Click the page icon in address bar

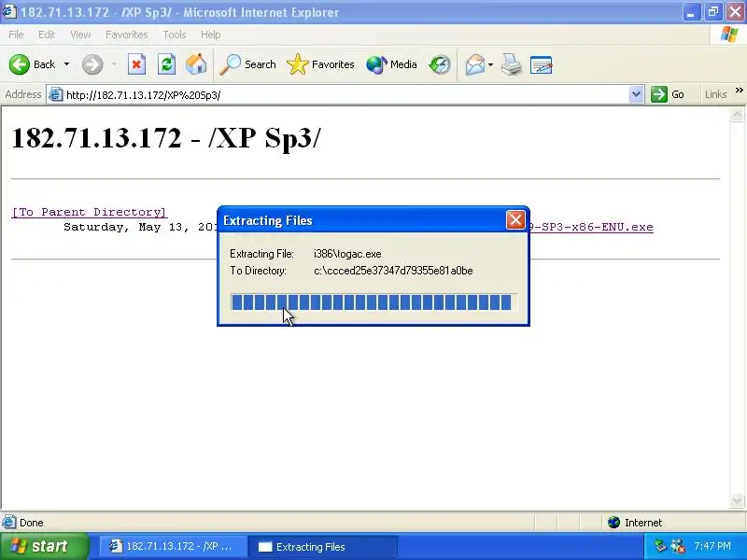coord(56,95)
